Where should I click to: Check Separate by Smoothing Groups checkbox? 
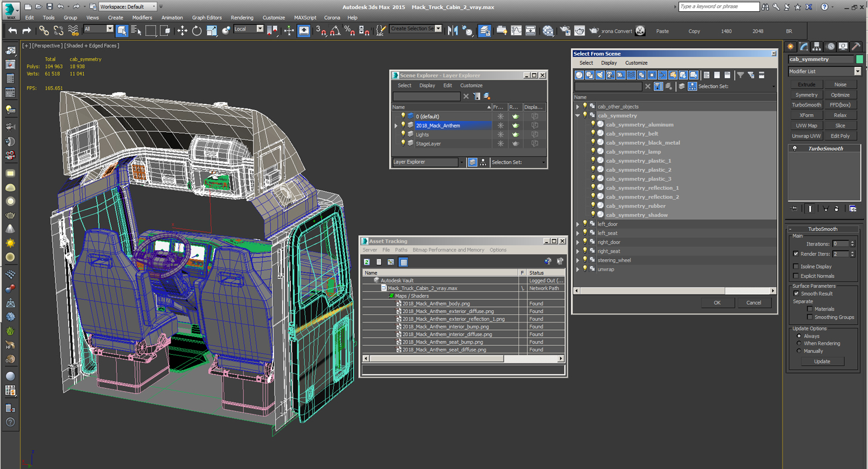coord(810,317)
